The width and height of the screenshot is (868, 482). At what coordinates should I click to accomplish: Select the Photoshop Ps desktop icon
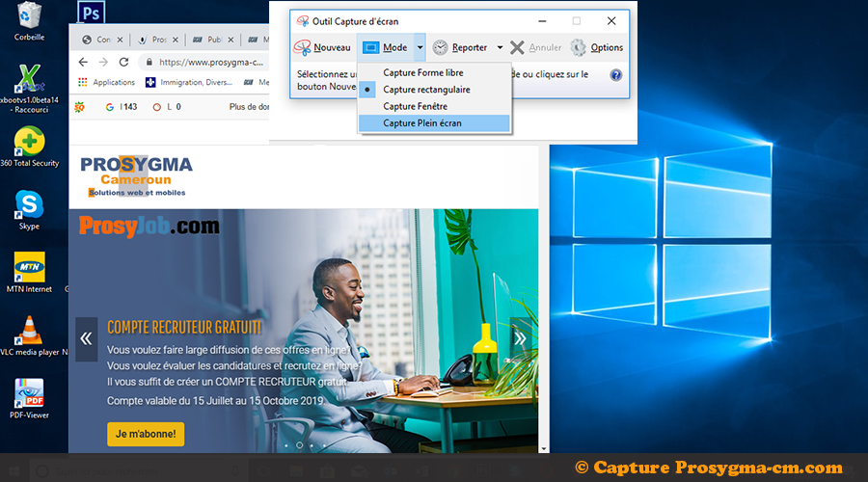click(92, 13)
